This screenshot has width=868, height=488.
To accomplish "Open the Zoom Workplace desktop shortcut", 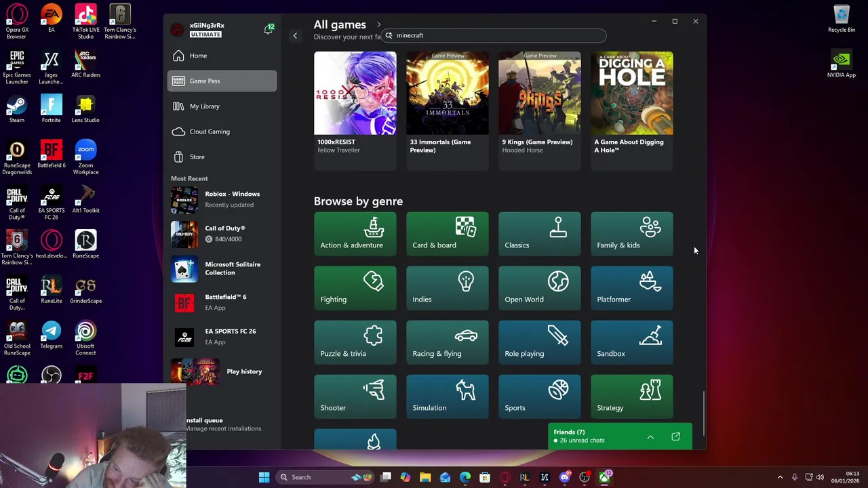I will click(85, 157).
